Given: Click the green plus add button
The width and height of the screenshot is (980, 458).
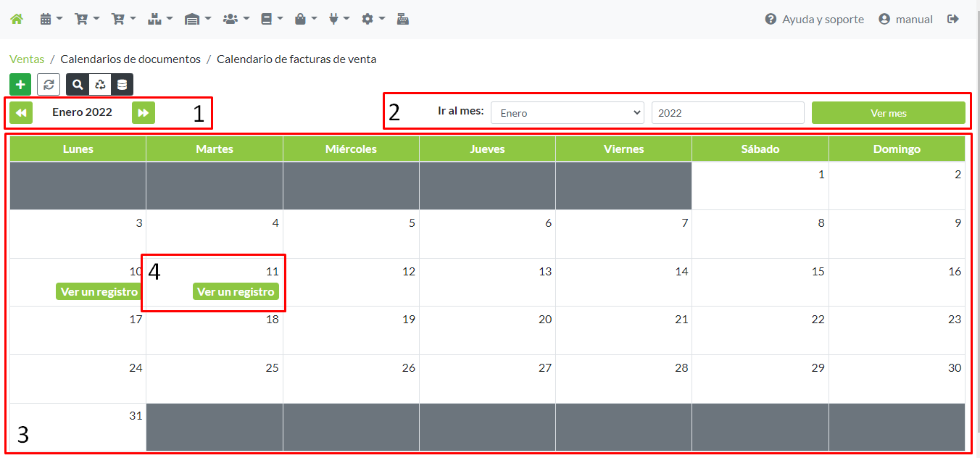Looking at the screenshot, I should tap(20, 84).
